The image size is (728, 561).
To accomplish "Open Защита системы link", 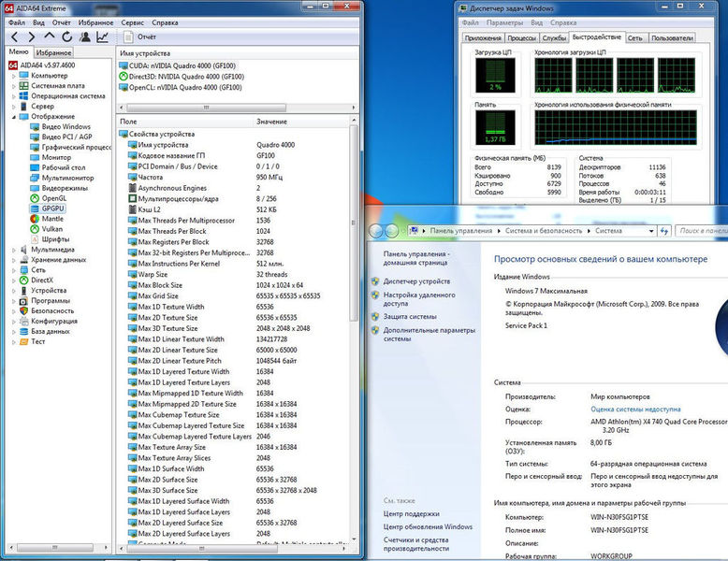I will pyautogui.click(x=410, y=316).
